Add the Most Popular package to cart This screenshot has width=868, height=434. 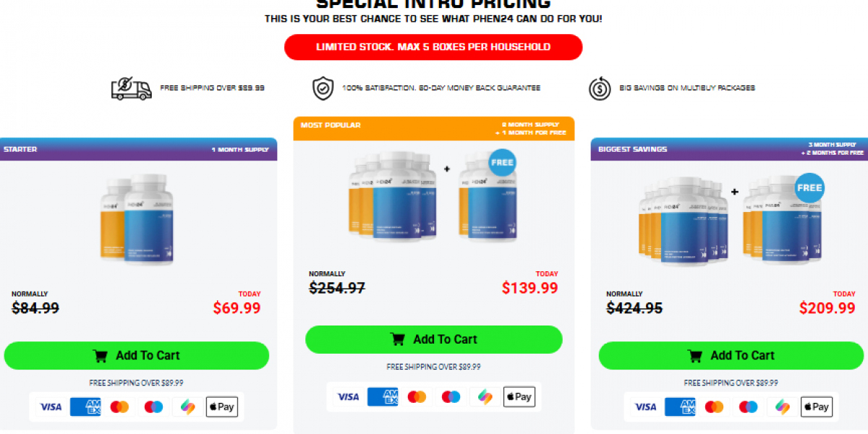click(433, 339)
